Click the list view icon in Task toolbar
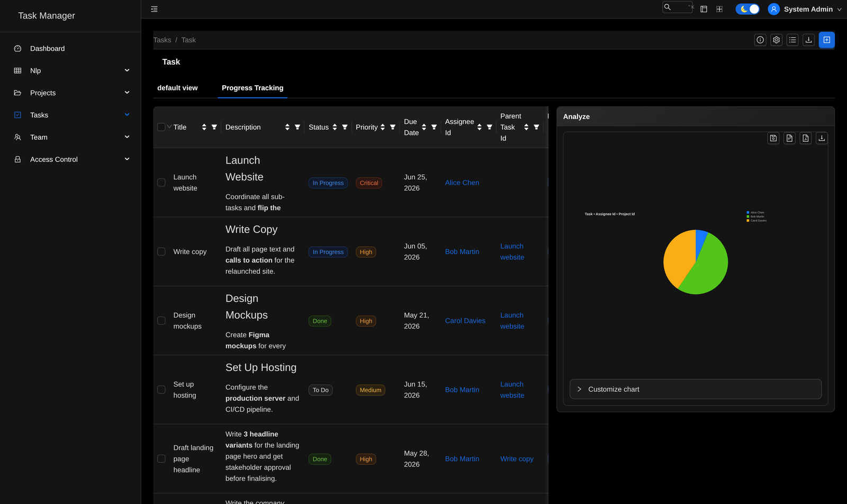The width and height of the screenshot is (847, 504). pyautogui.click(x=792, y=40)
